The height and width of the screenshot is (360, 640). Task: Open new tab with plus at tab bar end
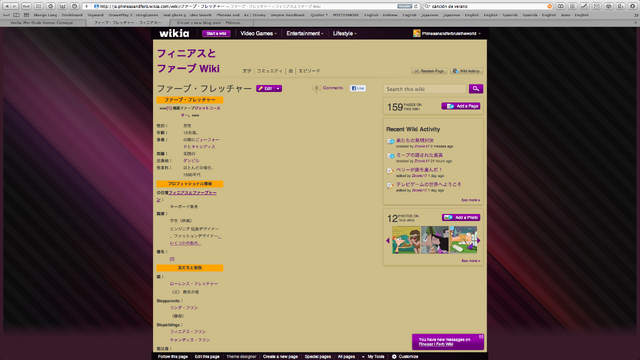click(636, 23)
